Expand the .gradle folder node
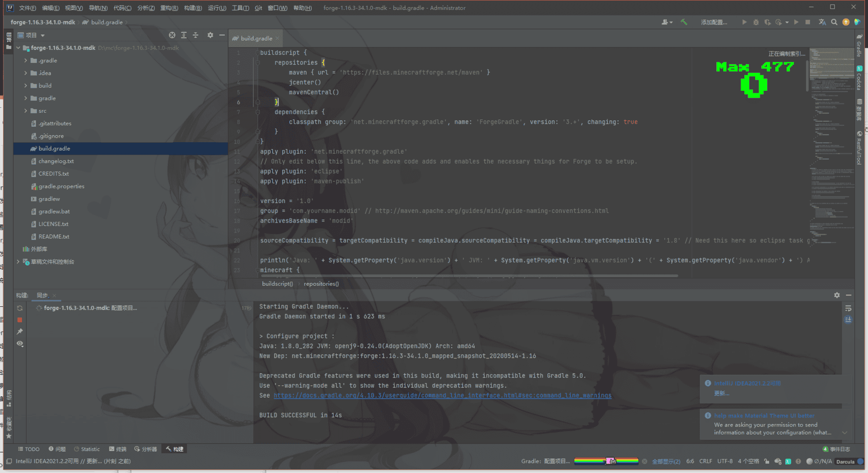Image resolution: width=868 pixels, height=473 pixels. click(25, 60)
